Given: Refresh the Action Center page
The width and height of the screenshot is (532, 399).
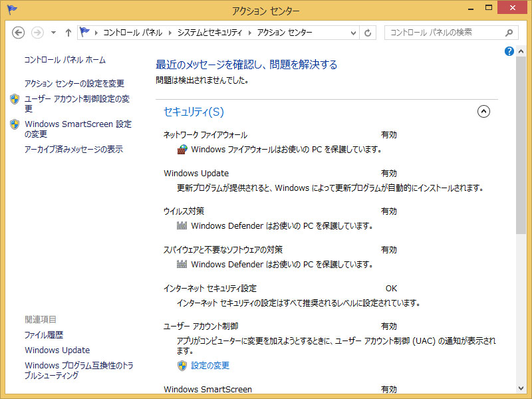Looking at the screenshot, I should tap(368, 33).
